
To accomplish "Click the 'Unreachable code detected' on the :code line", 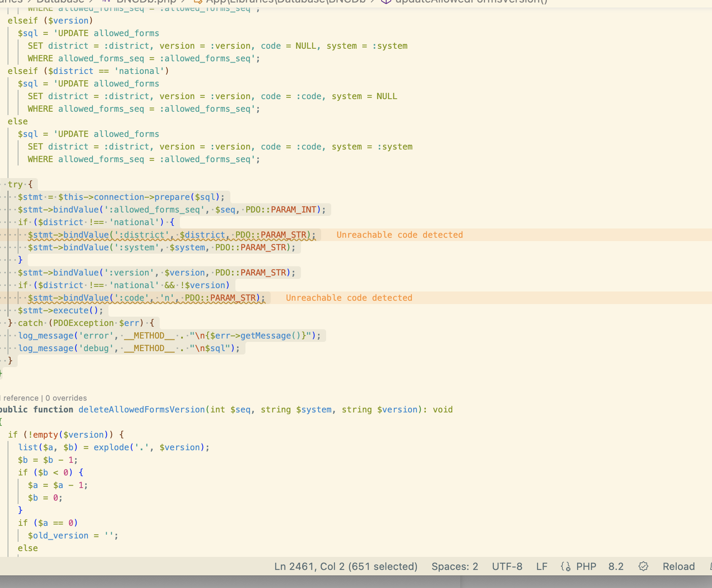I will pyautogui.click(x=349, y=298).
